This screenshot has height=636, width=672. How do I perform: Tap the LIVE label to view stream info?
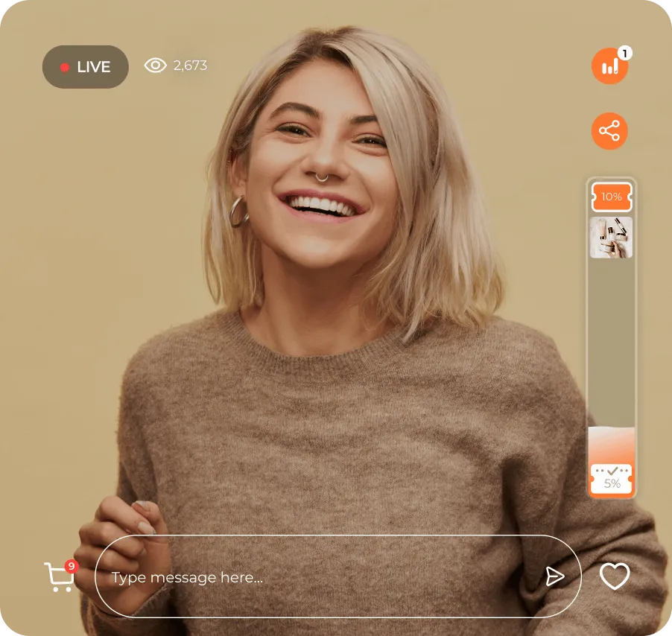92,66
